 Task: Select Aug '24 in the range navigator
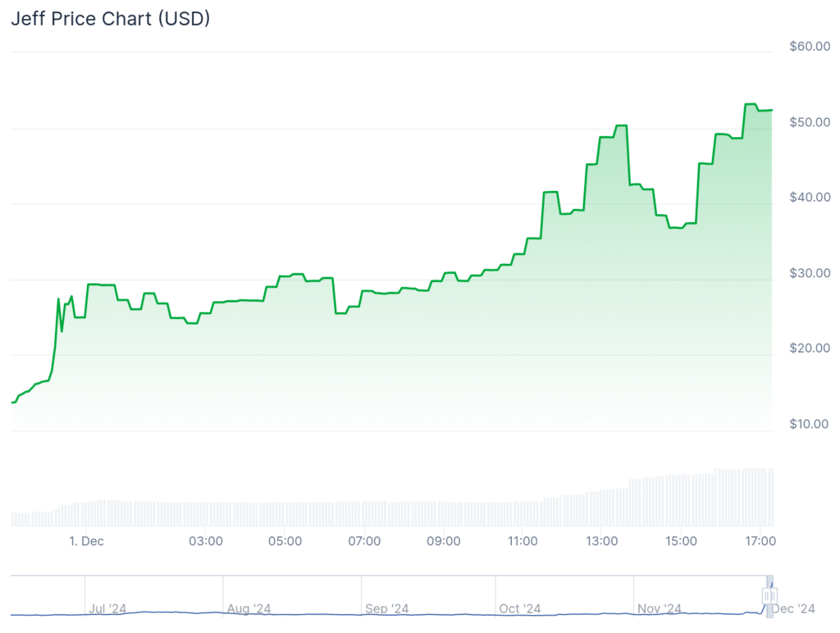point(249,608)
